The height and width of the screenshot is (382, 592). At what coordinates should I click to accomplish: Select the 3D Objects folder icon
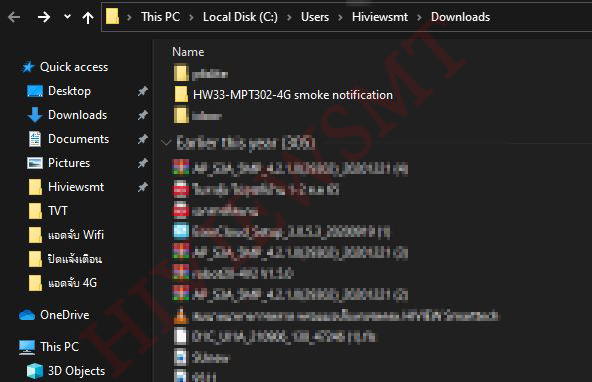click(35, 371)
